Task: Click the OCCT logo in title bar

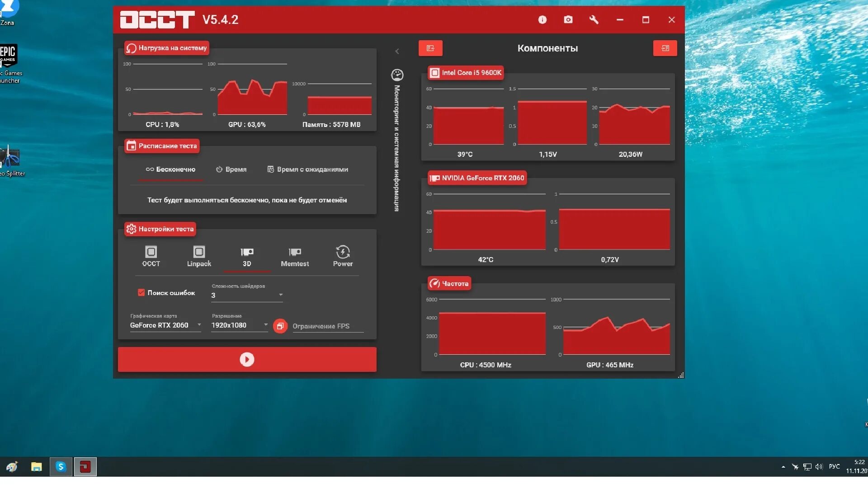Action: pyautogui.click(x=157, y=20)
